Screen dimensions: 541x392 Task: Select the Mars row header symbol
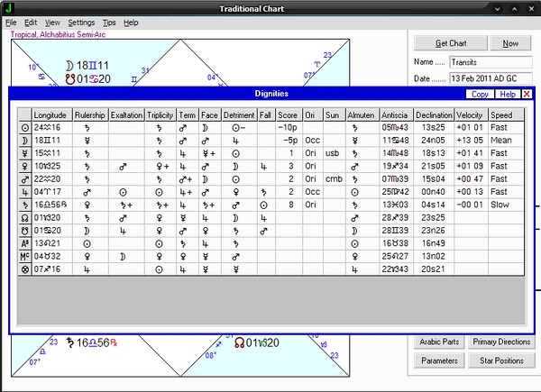click(24, 178)
